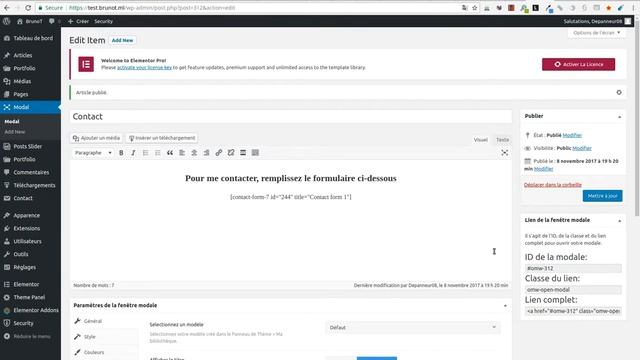Go back in browser history
640x360 pixels.
pyautogui.click(x=7, y=8)
